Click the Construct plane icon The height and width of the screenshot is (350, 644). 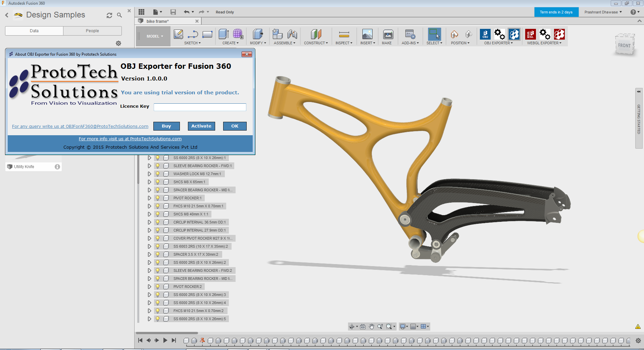(316, 34)
